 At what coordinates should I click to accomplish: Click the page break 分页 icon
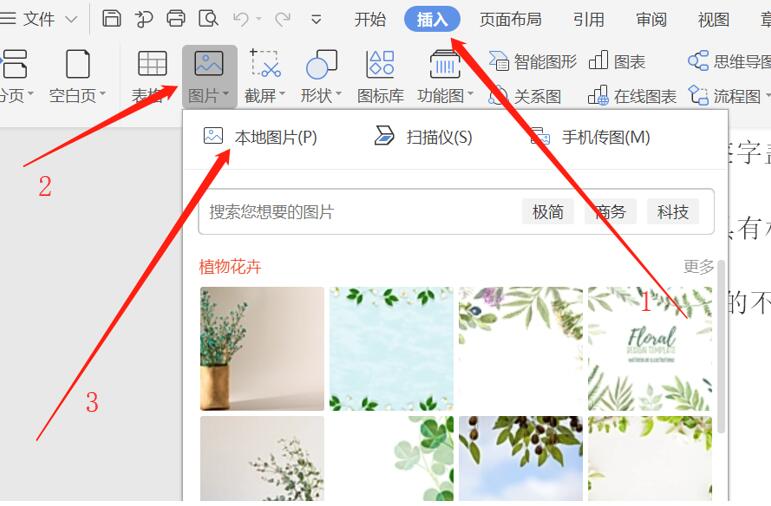(x=14, y=64)
